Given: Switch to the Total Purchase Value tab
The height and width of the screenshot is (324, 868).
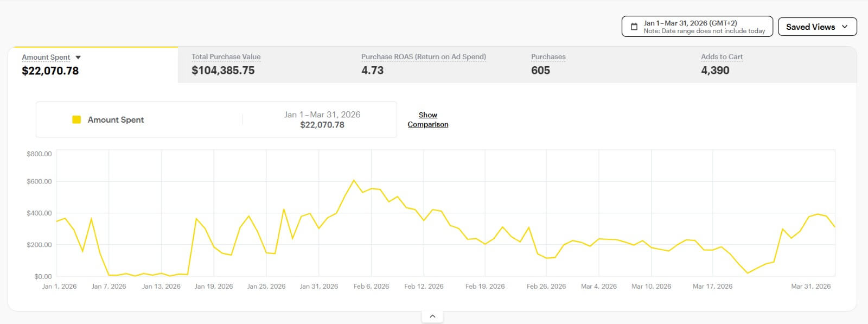Looking at the screenshot, I should click(x=263, y=65).
